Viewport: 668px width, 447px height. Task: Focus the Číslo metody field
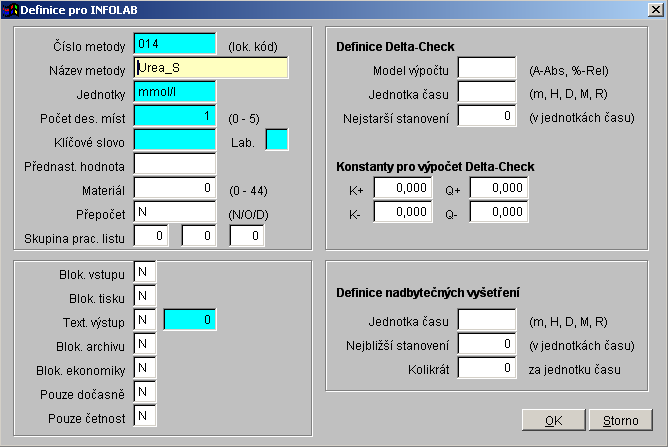click(175, 44)
